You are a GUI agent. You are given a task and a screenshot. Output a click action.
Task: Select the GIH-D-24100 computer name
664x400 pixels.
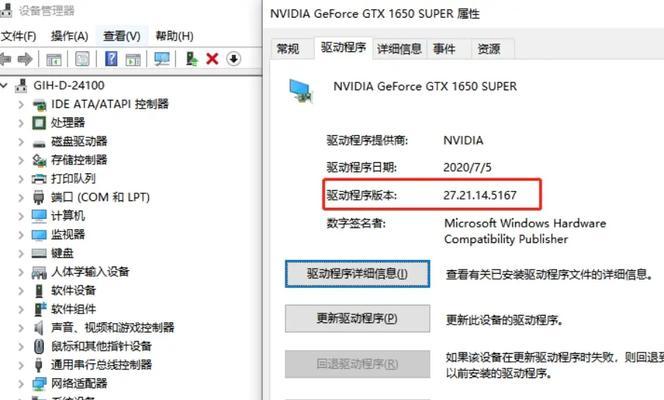(x=69, y=86)
